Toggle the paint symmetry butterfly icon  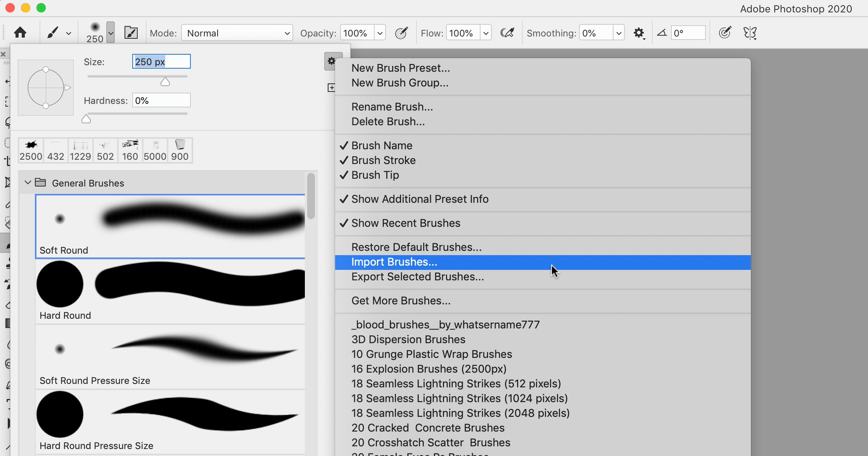click(750, 33)
